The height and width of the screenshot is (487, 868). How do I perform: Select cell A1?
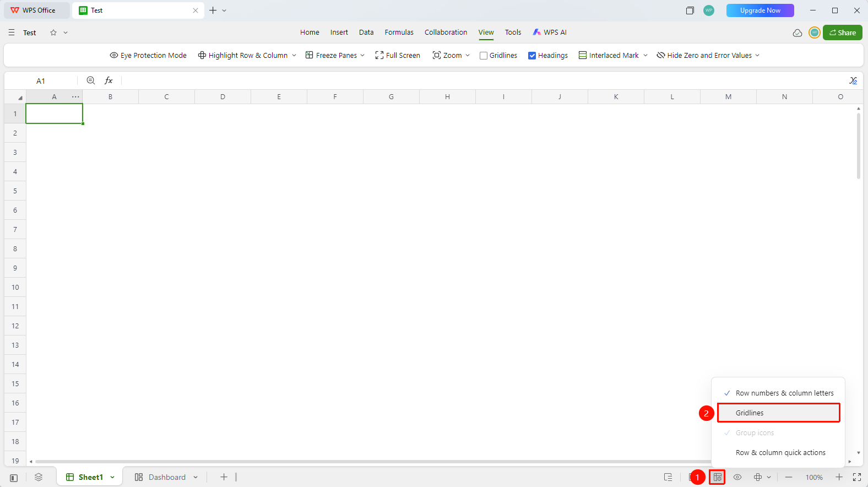pyautogui.click(x=54, y=114)
